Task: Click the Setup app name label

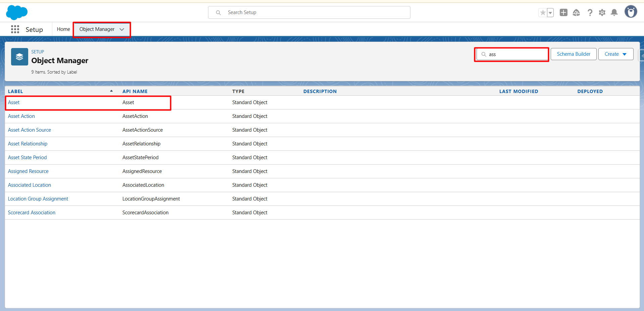Action: (x=34, y=30)
